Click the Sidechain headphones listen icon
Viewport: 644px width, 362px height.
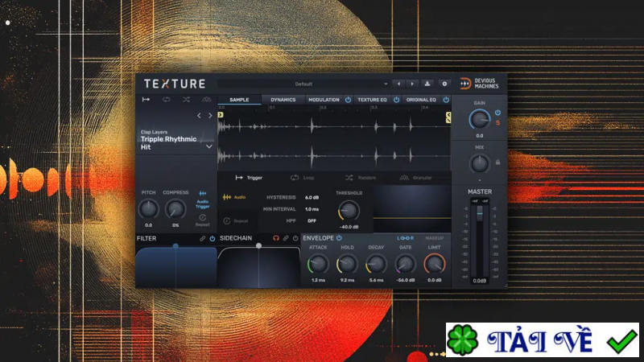(276, 238)
